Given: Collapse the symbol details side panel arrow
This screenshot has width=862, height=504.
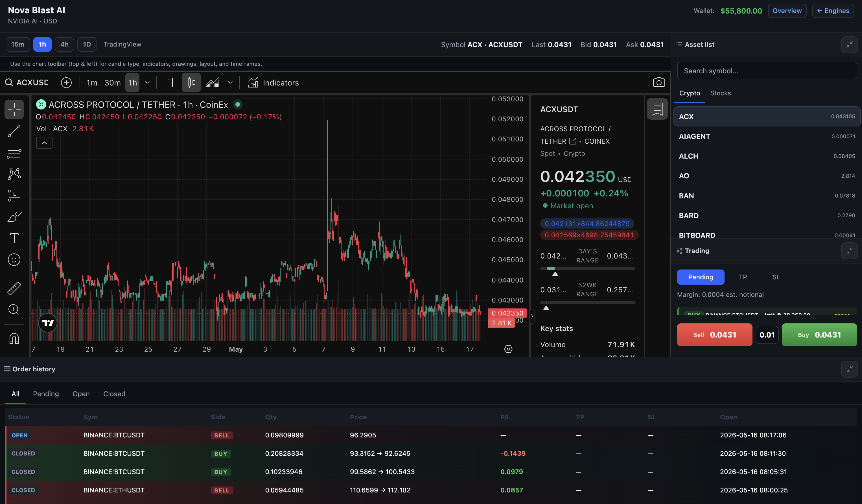Looking at the screenshot, I should tap(532, 316).
